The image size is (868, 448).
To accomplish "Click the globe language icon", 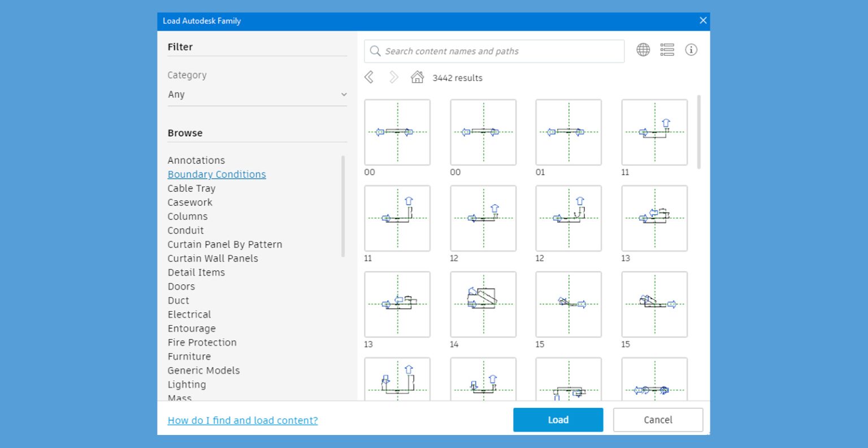I will pos(643,50).
